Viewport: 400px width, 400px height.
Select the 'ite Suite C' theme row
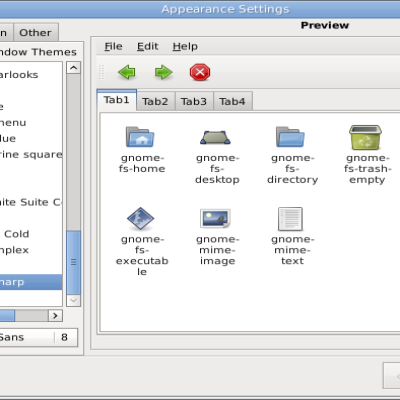pos(31,202)
